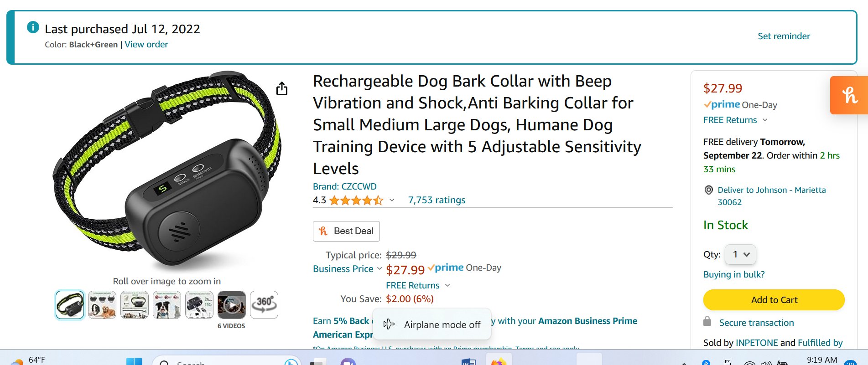Viewport: 868px width, 365px height.
Task: Open Firefox from the taskbar
Action: point(498,362)
